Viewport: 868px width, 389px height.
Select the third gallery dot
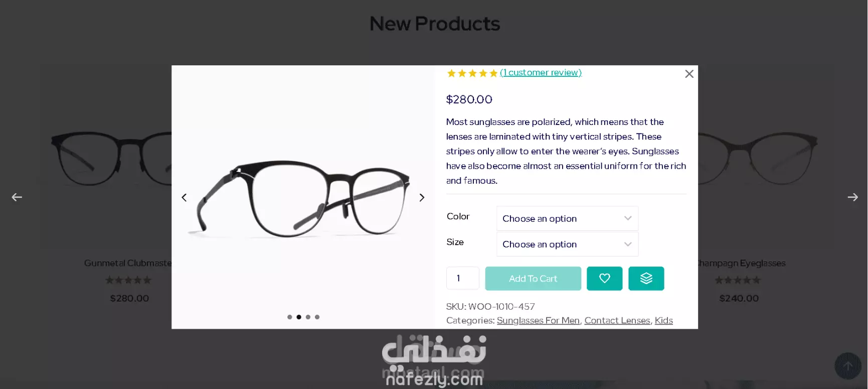(x=308, y=317)
